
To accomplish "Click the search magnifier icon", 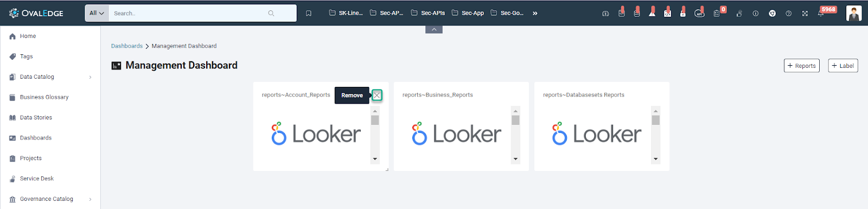I will pyautogui.click(x=271, y=13).
